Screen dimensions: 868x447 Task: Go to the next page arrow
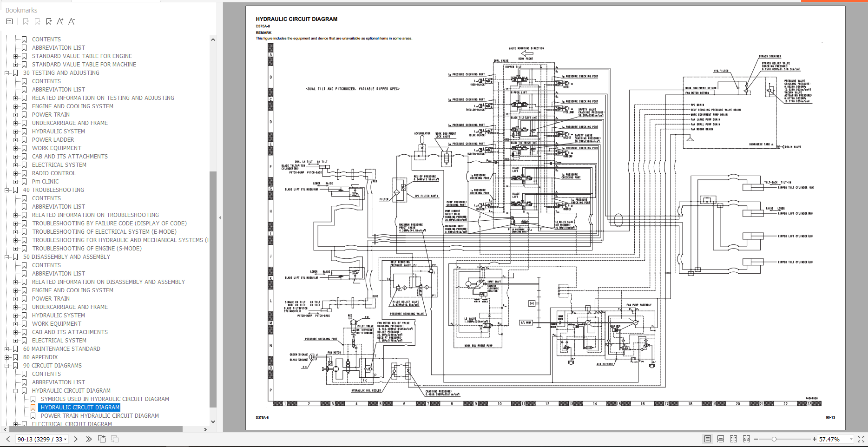pyautogui.click(x=75, y=439)
